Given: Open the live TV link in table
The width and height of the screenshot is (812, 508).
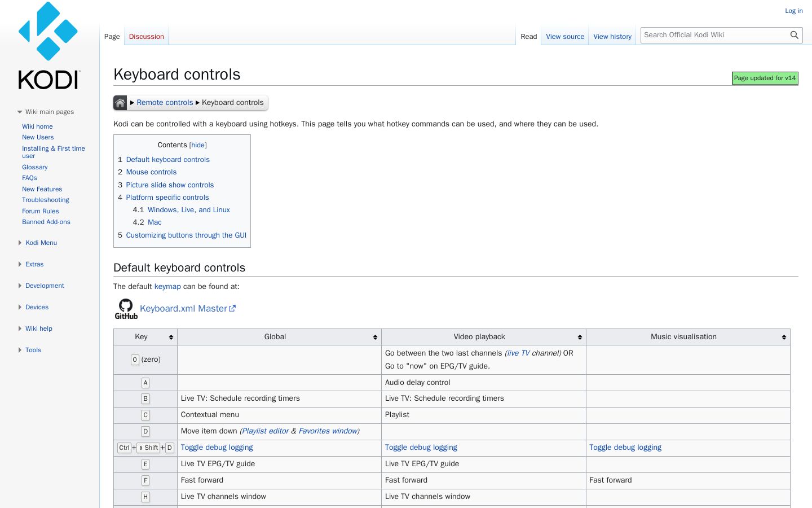Looking at the screenshot, I should click(x=518, y=353).
